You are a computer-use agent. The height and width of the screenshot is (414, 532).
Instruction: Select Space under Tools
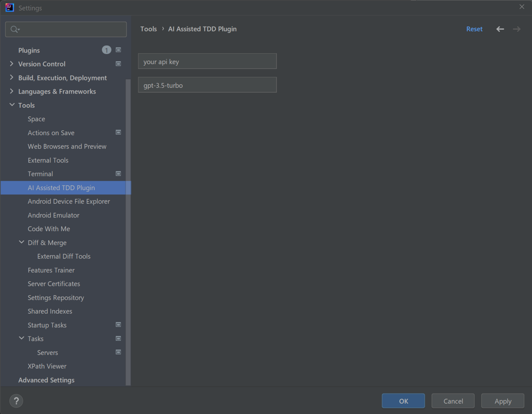click(36, 119)
